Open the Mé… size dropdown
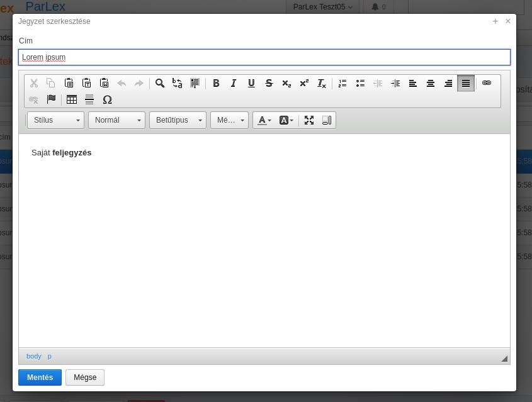This screenshot has width=532, height=402. [229, 120]
